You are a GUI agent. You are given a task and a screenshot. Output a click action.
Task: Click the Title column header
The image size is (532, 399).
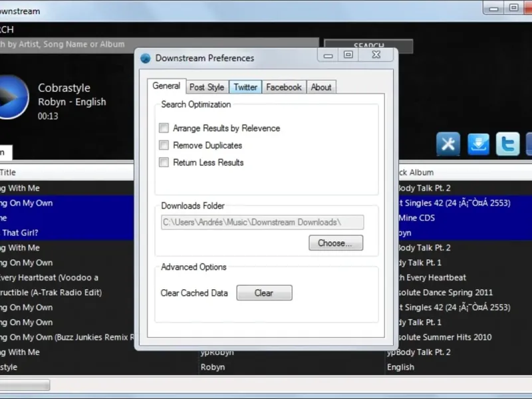[x=67, y=172]
